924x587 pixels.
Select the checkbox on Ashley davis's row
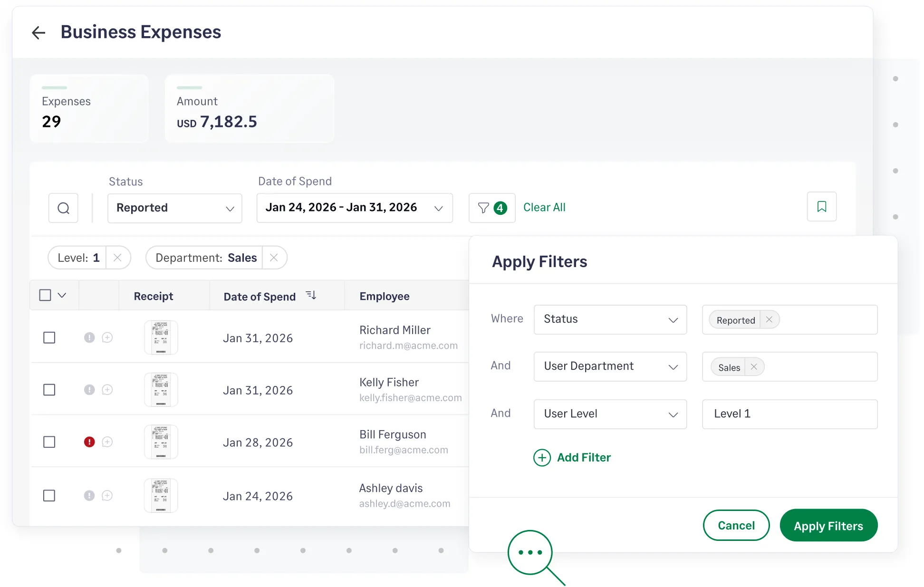coord(49,495)
